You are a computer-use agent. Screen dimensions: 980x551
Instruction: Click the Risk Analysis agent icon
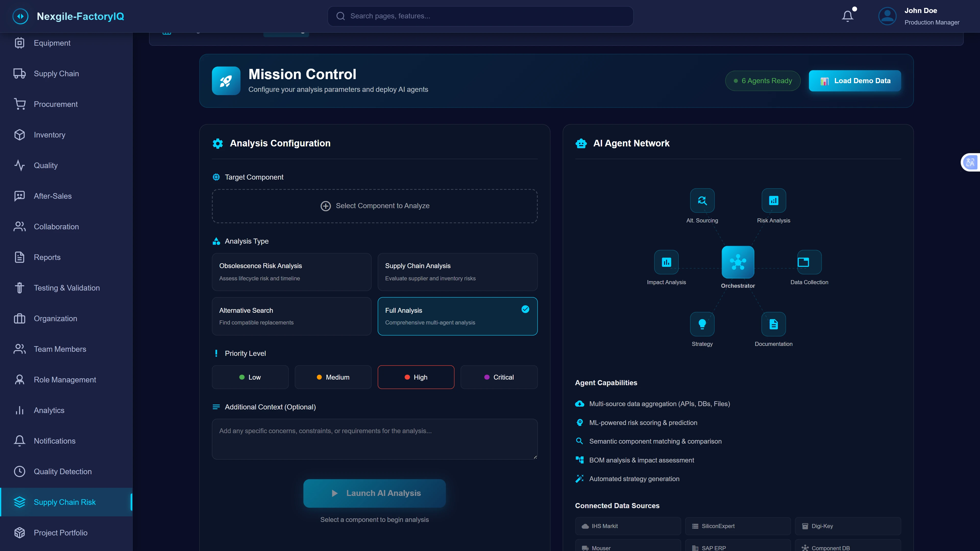pos(774,201)
